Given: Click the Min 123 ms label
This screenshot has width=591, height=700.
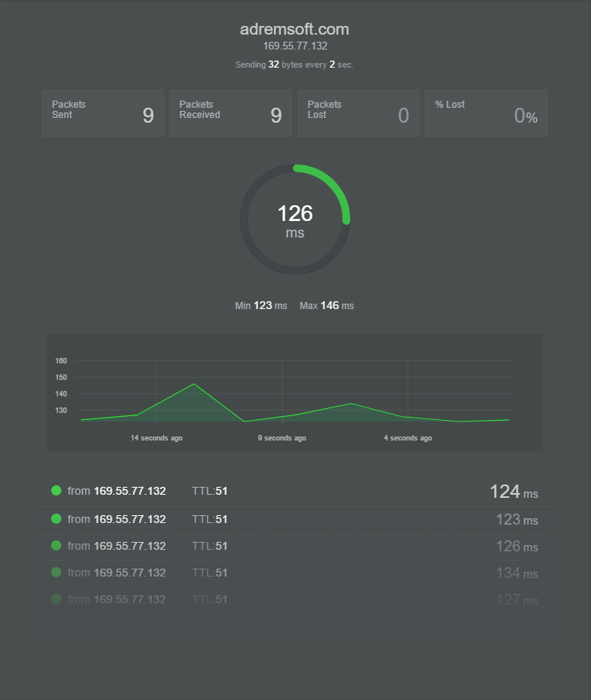Looking at the screenshot, I should (x=261, y=306).
